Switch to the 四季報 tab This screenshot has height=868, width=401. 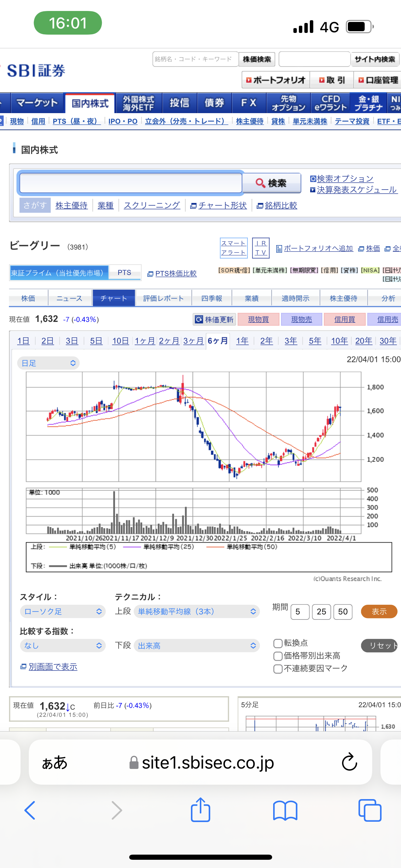click(212, 298)
